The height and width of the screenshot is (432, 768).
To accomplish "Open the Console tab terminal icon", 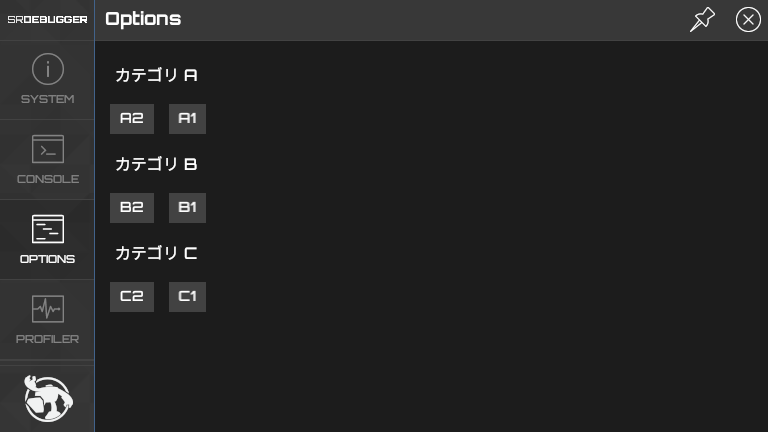I will tap(47, 149).
